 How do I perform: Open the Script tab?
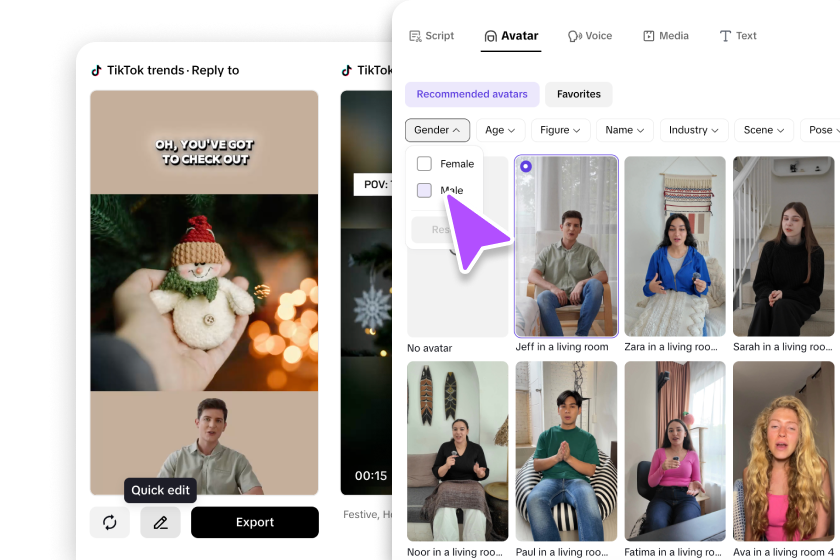point(431,36)
